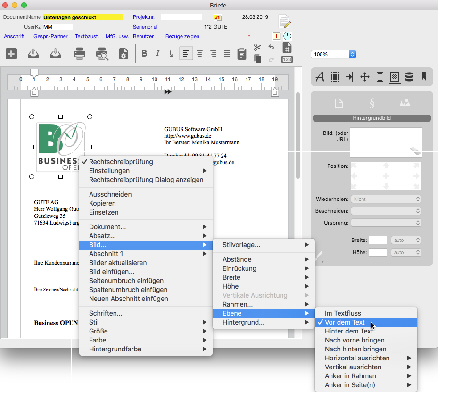Click the blue Projekt label link
The width and height of the screenshot is (453, 399).
(x=143, y=17)
